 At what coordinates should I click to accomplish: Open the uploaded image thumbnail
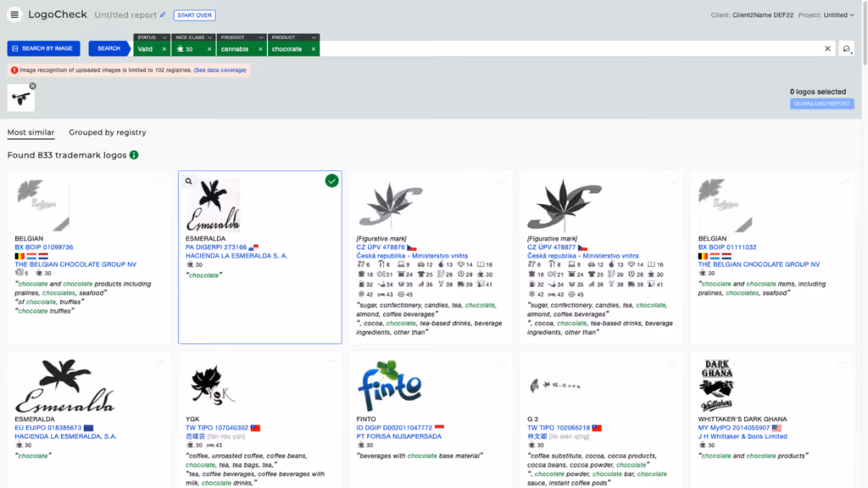pos(21,98)
